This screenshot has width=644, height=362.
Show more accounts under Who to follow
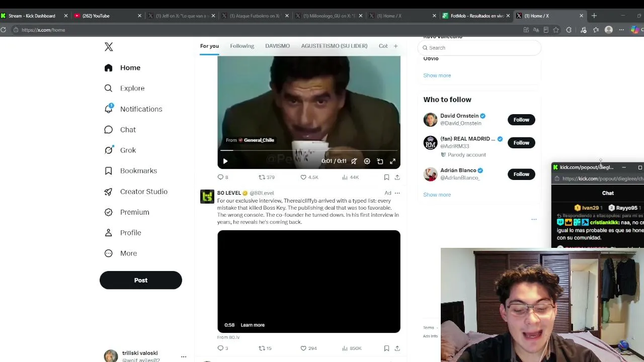click(437, 195)
